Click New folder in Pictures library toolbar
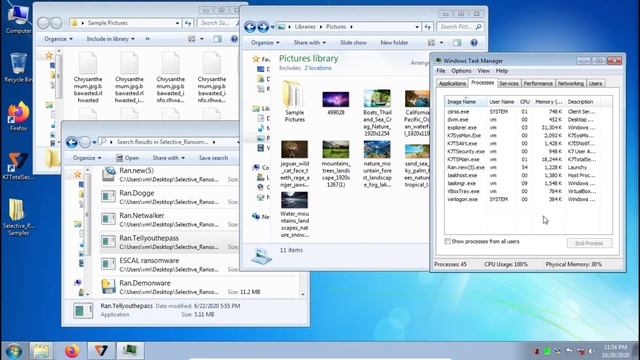 tap(394, 42)
